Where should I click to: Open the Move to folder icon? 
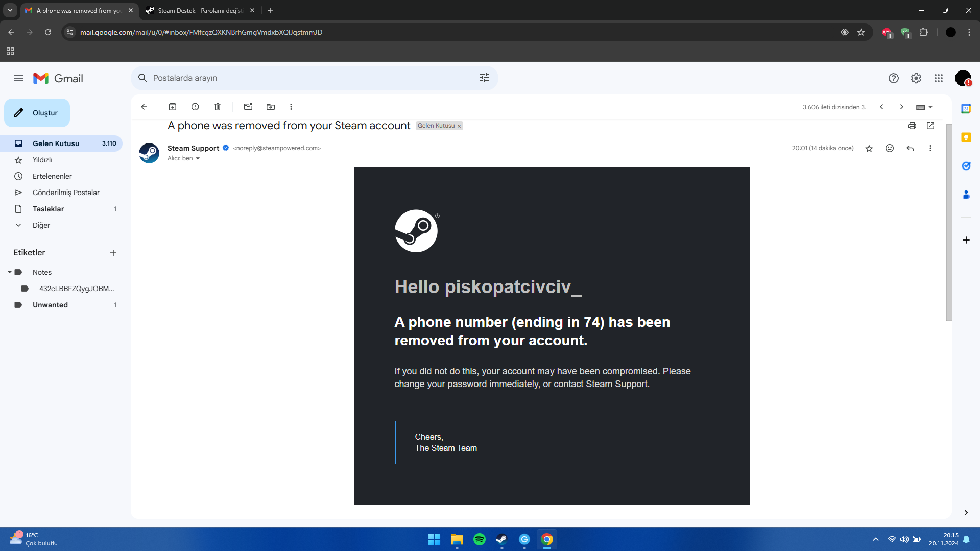point(271,107)
